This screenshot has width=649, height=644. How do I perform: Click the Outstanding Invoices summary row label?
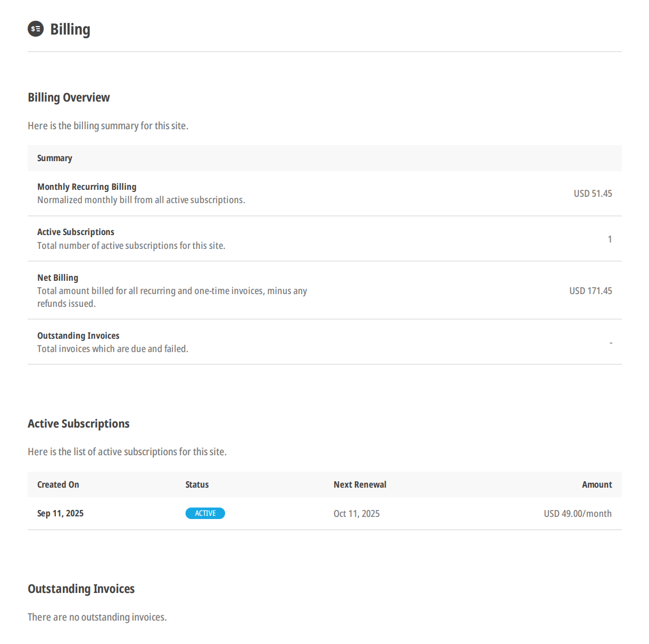click(x=78, y=336)
